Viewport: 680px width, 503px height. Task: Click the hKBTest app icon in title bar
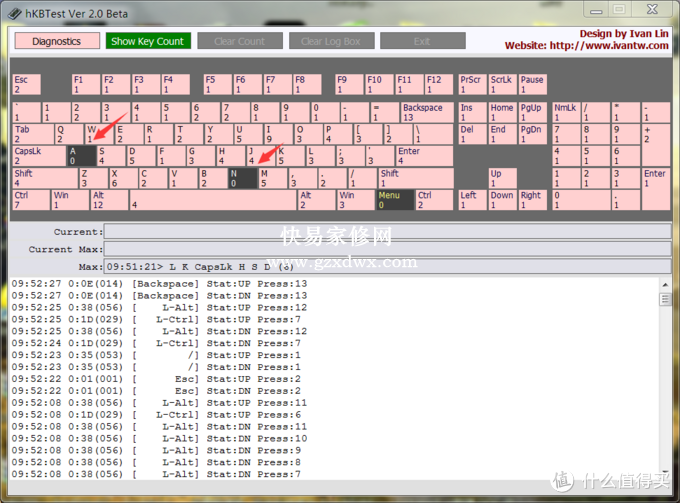point(15,14)
